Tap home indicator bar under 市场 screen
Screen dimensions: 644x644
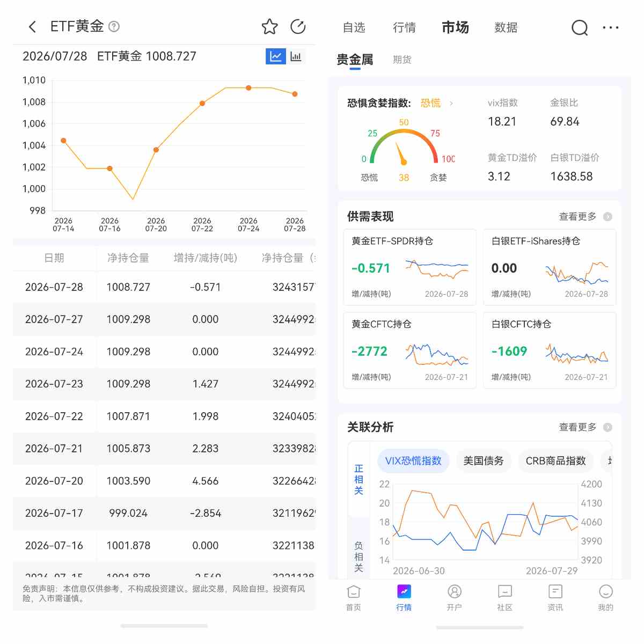point(480,627)
